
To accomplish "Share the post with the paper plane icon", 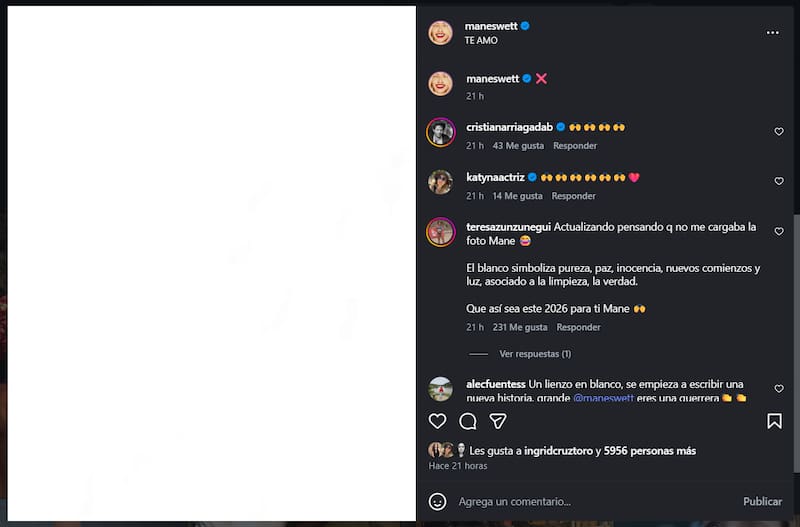I will (498, 421).
